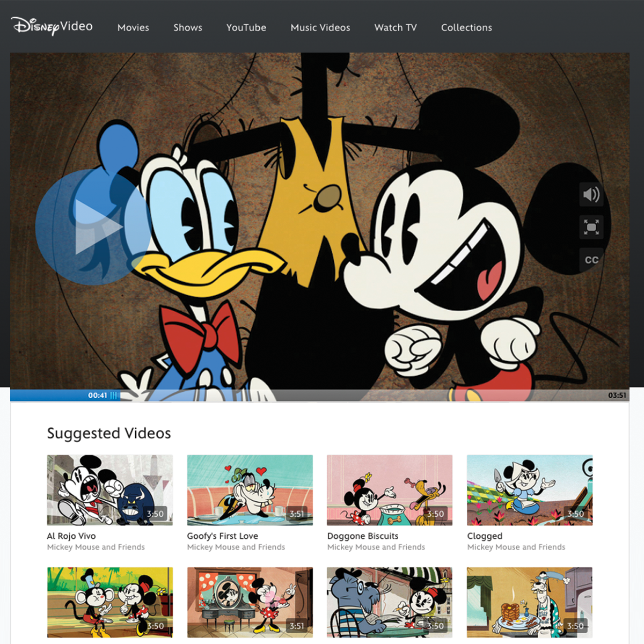Play the video with the large play button
Viewport: 644px width, 644px height.
pos(93,226)
